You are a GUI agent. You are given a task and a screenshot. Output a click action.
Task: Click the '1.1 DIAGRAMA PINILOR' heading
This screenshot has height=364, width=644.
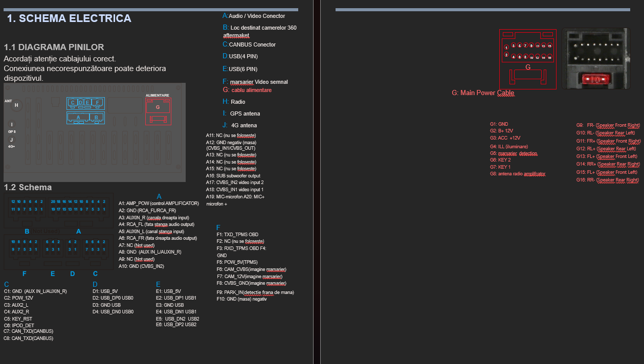(x=54, y=47)
